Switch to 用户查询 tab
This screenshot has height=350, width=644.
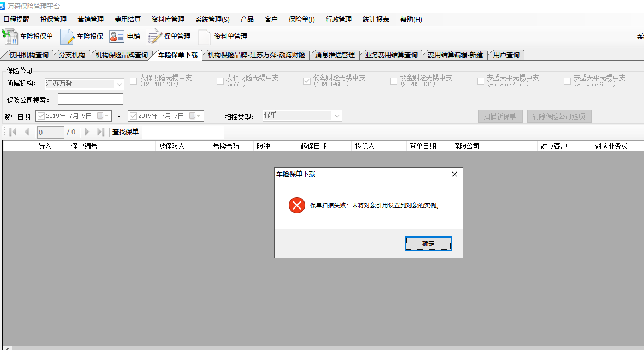(506, 55)
